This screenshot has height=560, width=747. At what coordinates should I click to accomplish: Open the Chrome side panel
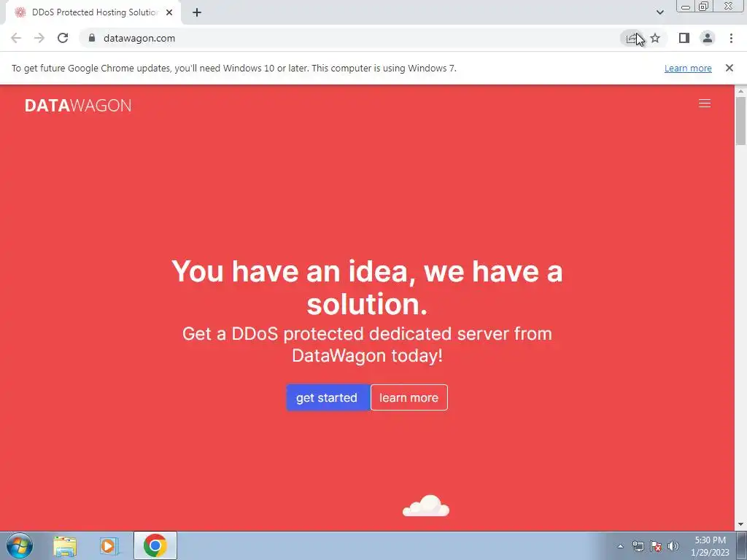(684, 38)
